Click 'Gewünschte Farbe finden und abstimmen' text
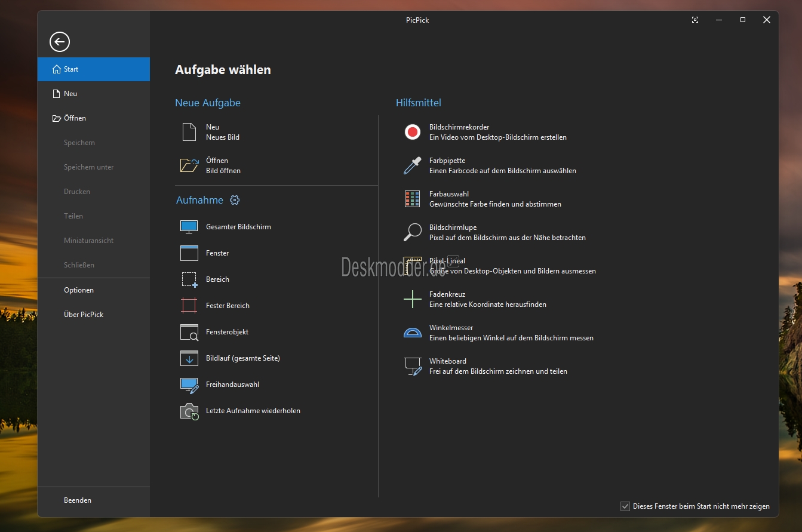This screenshot has height=532, width=802. (x=495, y=204)
